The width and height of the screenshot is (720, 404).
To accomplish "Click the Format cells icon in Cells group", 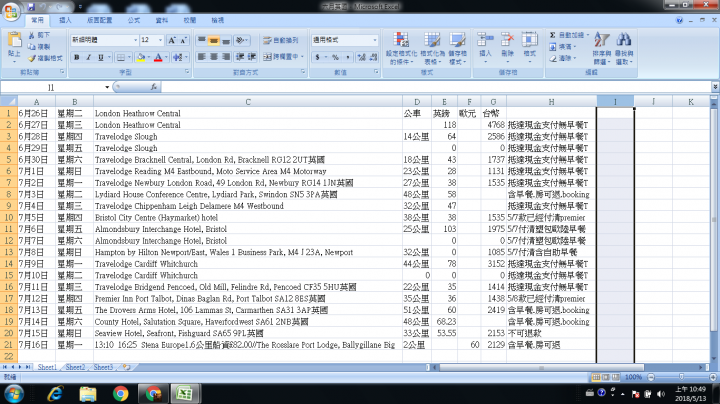I will pos(529,40).
